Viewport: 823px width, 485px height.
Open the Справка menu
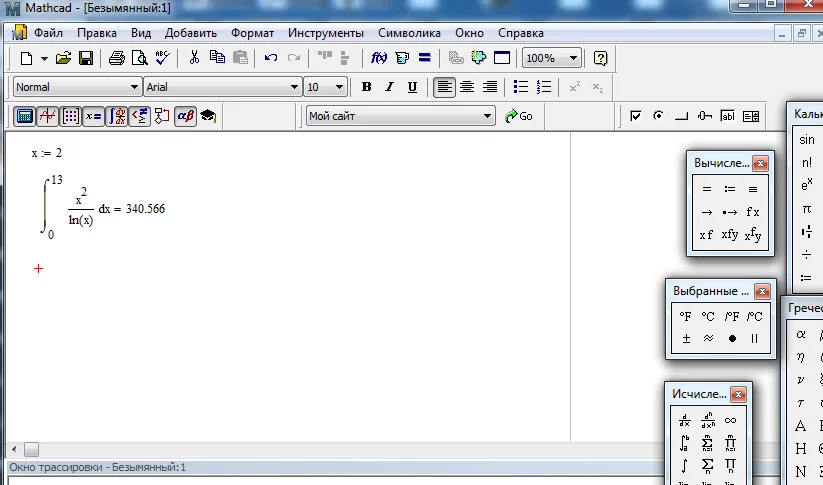[x=521, y=33]
